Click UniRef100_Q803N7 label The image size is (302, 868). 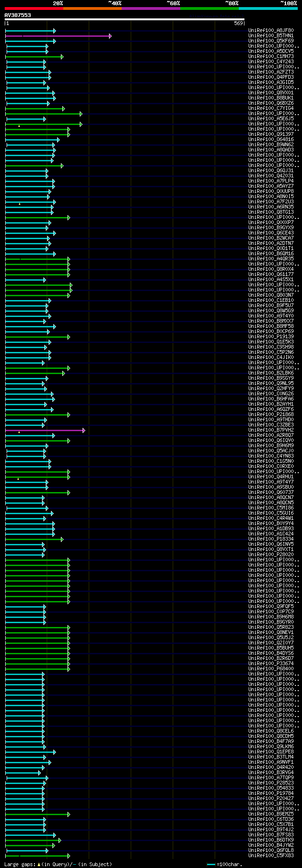tap(271, 295)
